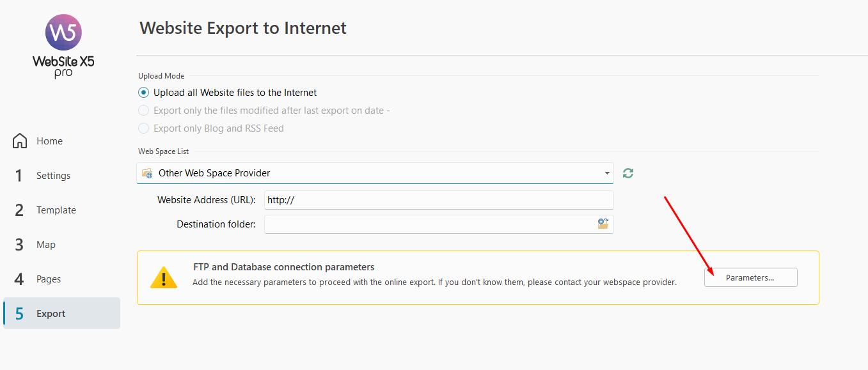The image size is (868, 370).
Task: Click the step 5 Export number
Action: 19,314
